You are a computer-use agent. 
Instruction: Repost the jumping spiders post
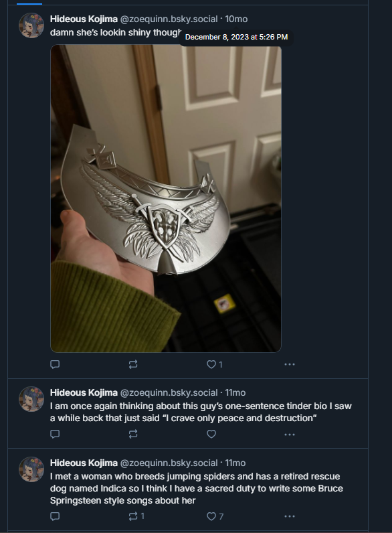(x=136, y=516)
